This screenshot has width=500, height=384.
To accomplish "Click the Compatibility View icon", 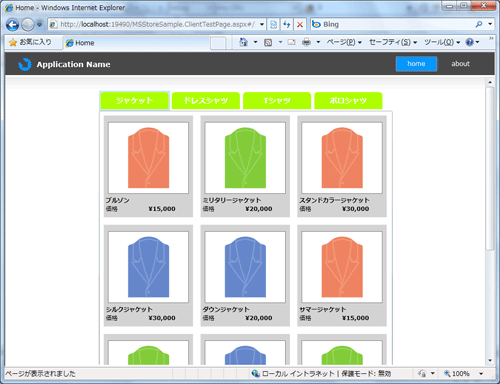I will tap(273, 24).
